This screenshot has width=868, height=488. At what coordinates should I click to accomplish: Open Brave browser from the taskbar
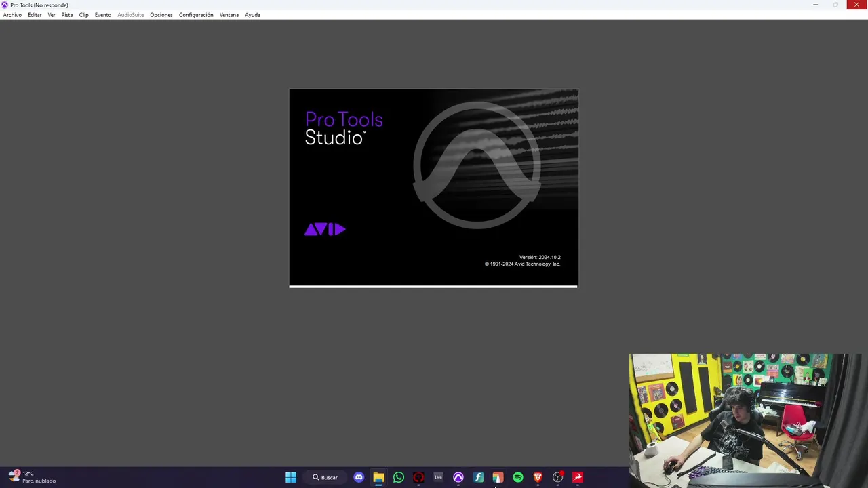(538, 477)
